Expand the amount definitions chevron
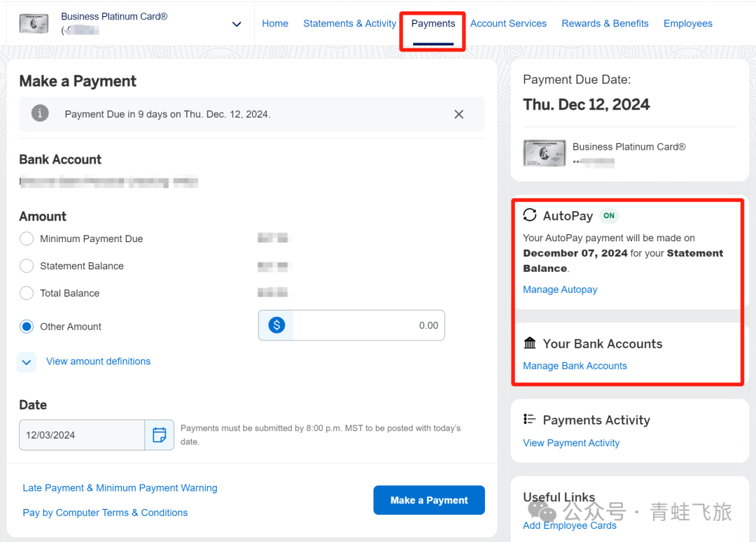756x542 pixels. (x=27, y=362)
